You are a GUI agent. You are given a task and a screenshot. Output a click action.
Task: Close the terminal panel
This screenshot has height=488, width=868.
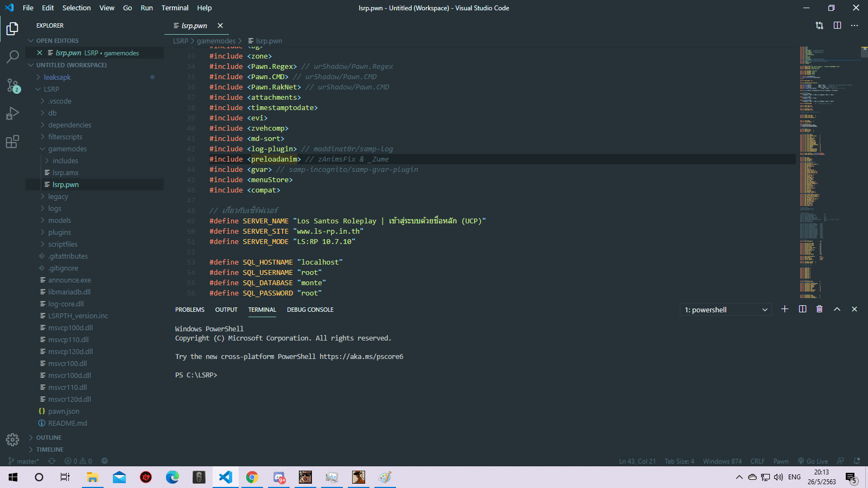point(854,309)
